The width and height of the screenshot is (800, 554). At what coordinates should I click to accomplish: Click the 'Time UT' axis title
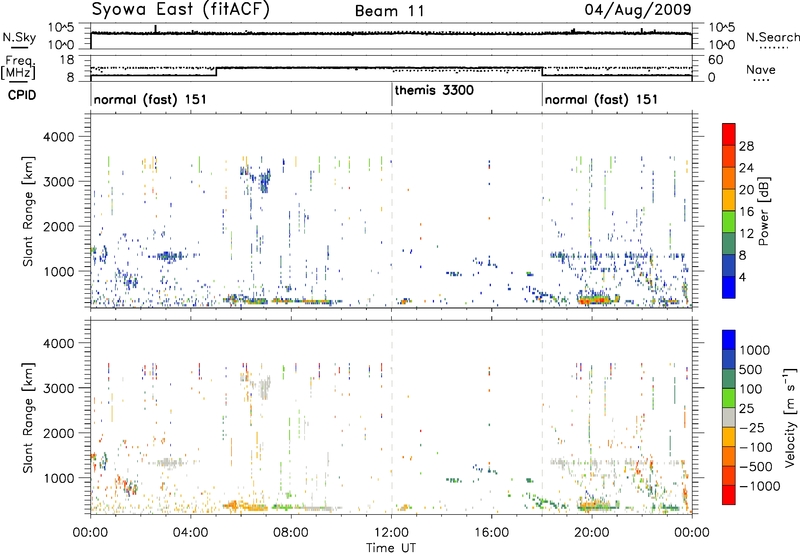391,548
